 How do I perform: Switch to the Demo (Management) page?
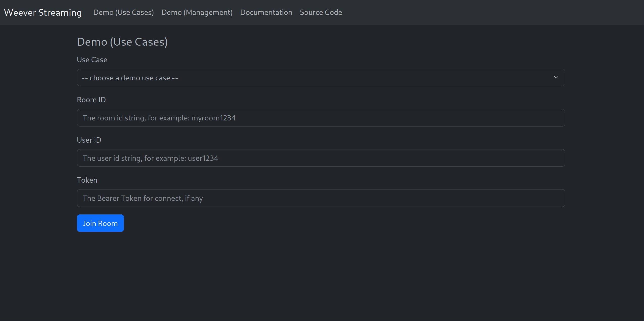click(x=197, y=12)
